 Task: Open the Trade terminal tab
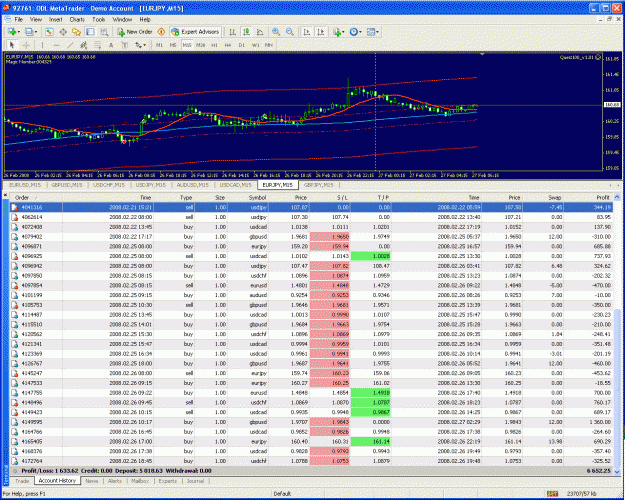[22, 481]
